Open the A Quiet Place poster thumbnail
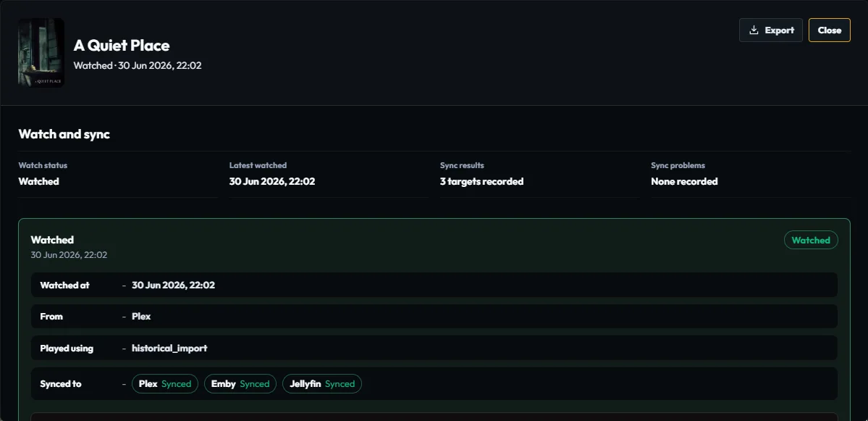The height and width of the screenshot is (421, 868). [x=41, y=53]
